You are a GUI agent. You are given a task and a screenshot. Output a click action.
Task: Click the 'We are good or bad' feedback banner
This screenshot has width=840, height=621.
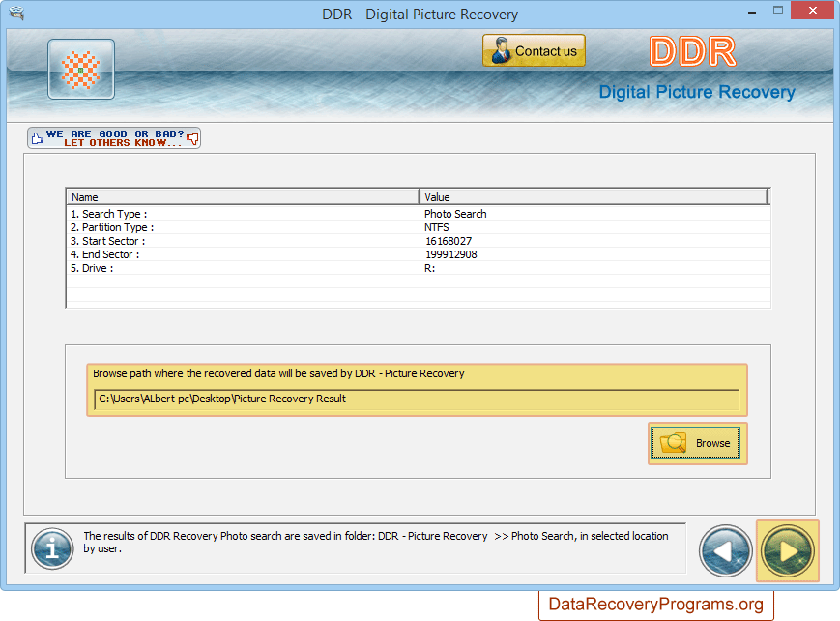click(x=114, y=138)
